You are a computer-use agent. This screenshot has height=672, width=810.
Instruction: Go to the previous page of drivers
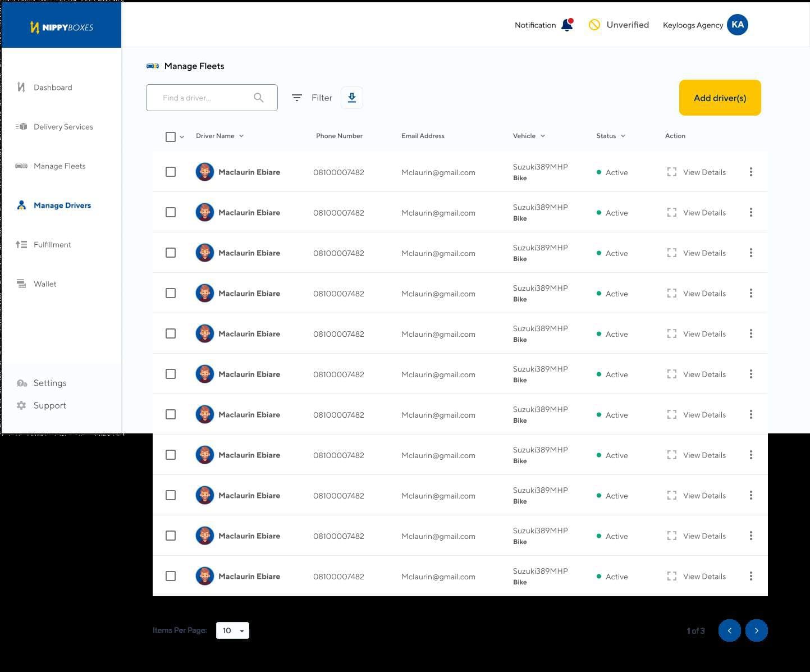pos(730,630)
